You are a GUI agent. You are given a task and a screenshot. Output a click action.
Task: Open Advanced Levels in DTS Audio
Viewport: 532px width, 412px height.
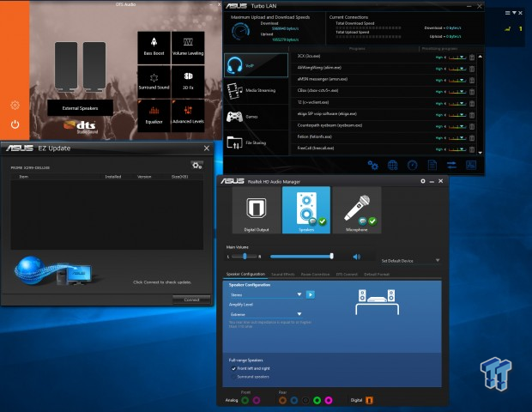point(188,116)
